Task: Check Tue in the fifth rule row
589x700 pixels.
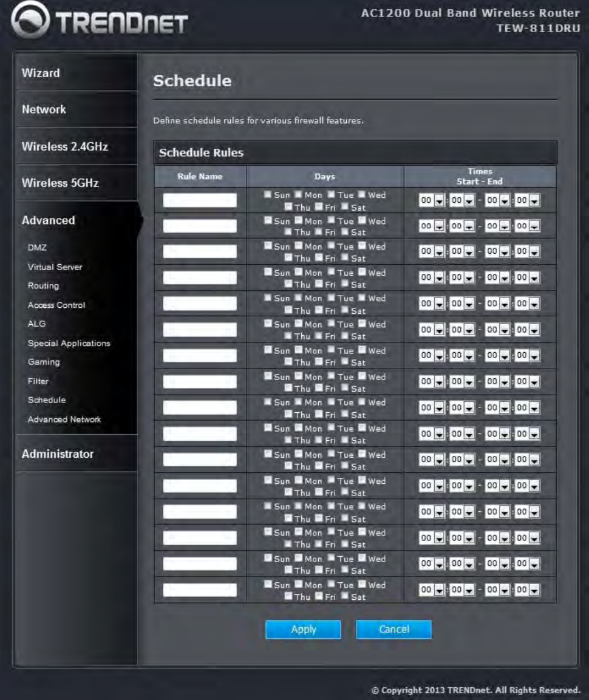Action: click(332, 297)
